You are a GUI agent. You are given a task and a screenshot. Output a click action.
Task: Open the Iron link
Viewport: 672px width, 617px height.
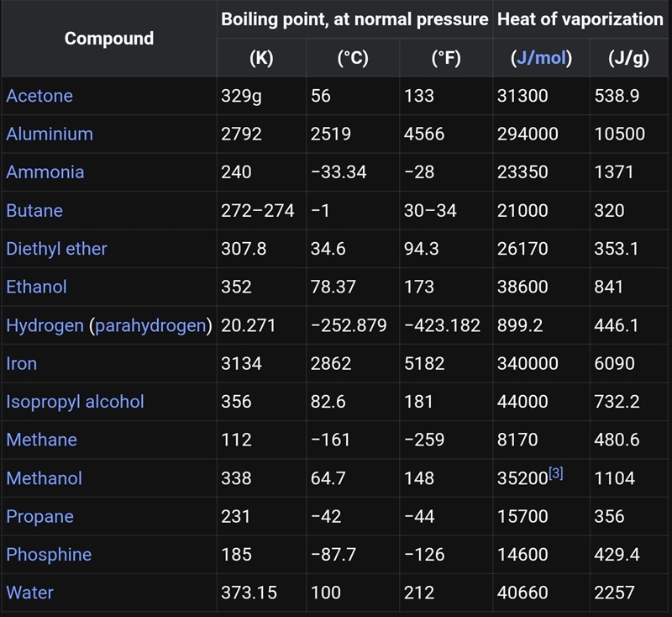(x=22, y=363)
